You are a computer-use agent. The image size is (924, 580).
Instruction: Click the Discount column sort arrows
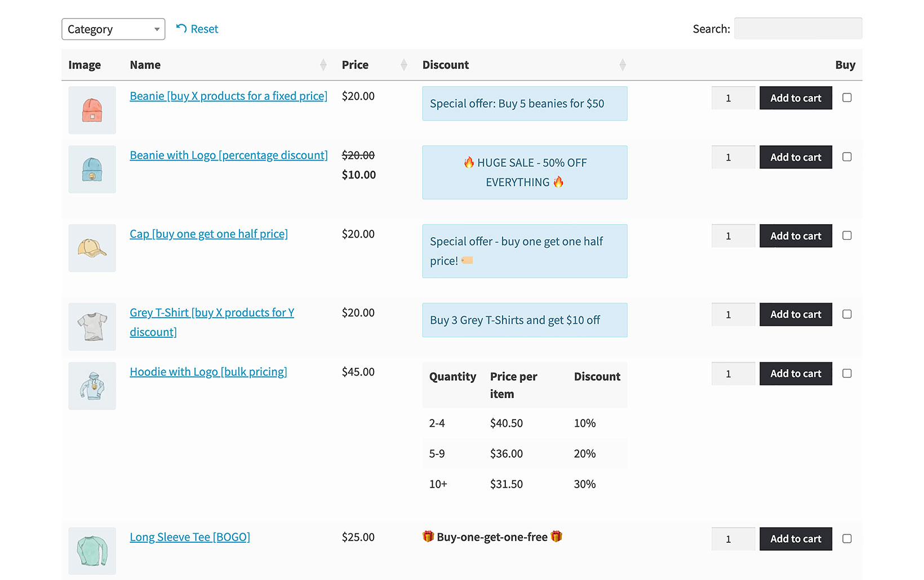click(623, 64)
